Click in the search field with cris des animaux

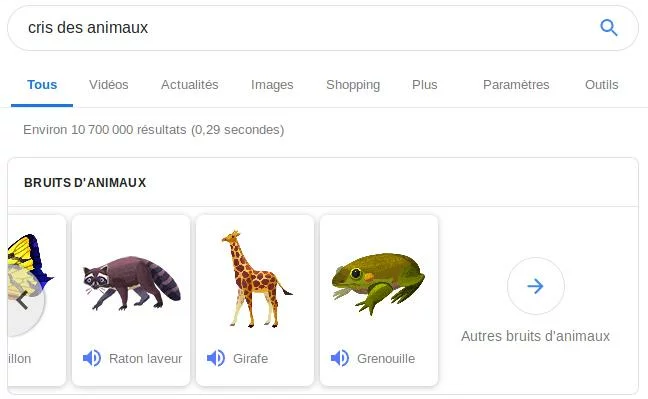(x=306, y=28)
